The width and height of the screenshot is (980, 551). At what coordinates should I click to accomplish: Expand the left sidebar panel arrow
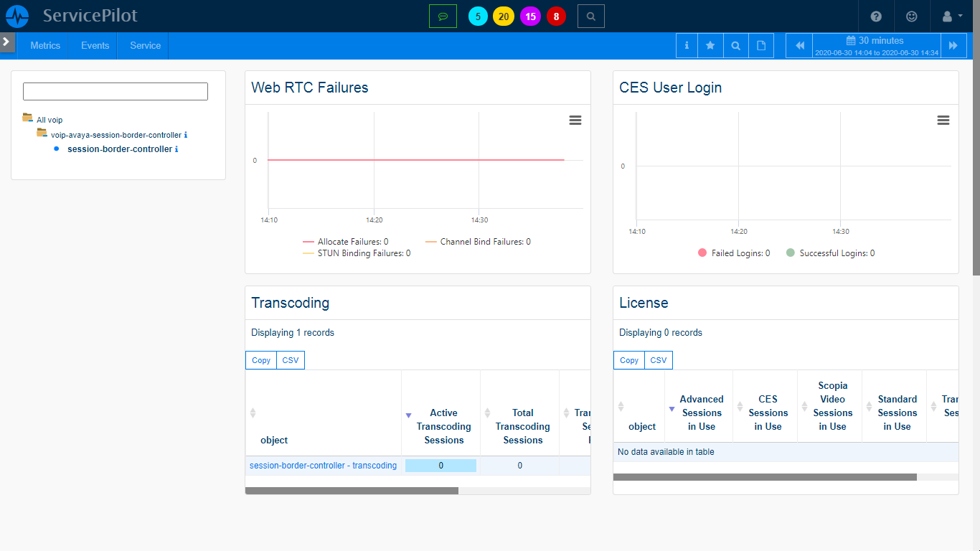[6, 42]
